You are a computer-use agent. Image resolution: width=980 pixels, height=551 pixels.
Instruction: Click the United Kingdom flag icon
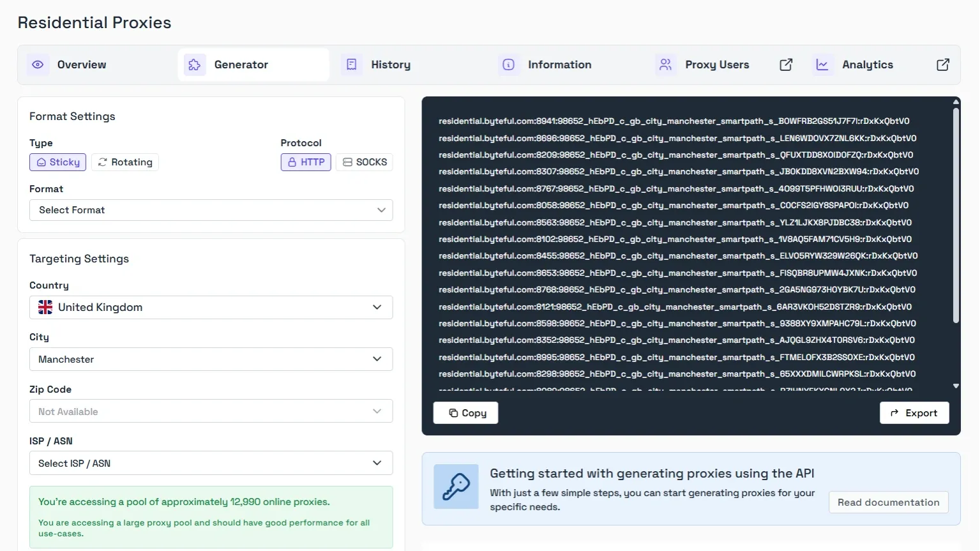45,307
